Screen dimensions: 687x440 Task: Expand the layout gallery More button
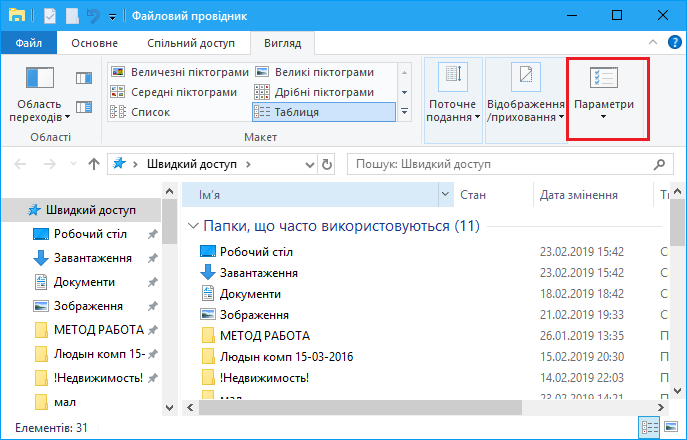[x=404, y=112]
